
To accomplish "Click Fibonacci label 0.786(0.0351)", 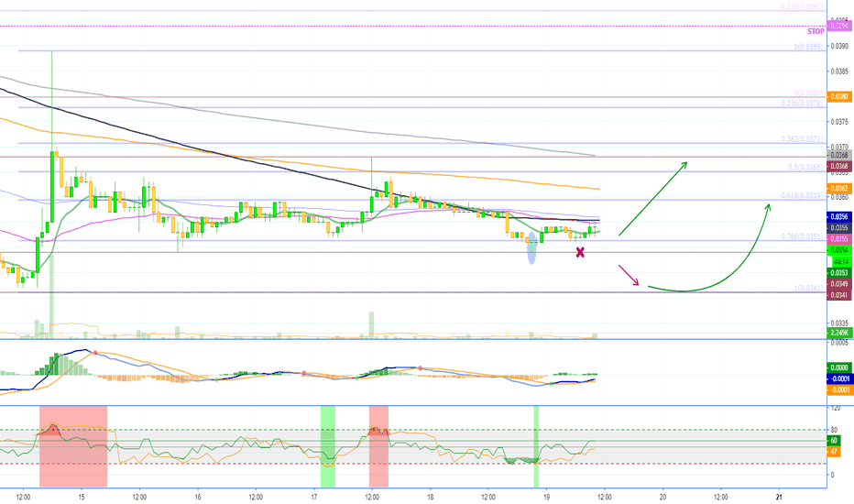I will tap(802, 236).
